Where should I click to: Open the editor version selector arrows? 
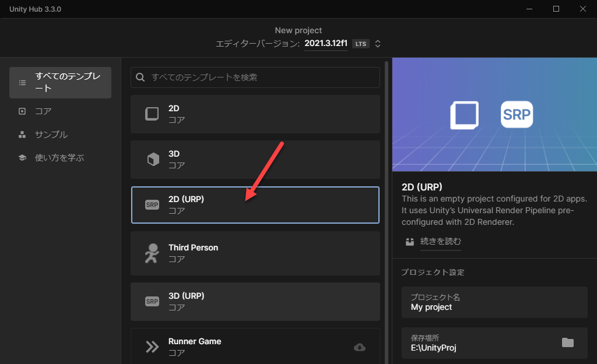tap(377, 44)
